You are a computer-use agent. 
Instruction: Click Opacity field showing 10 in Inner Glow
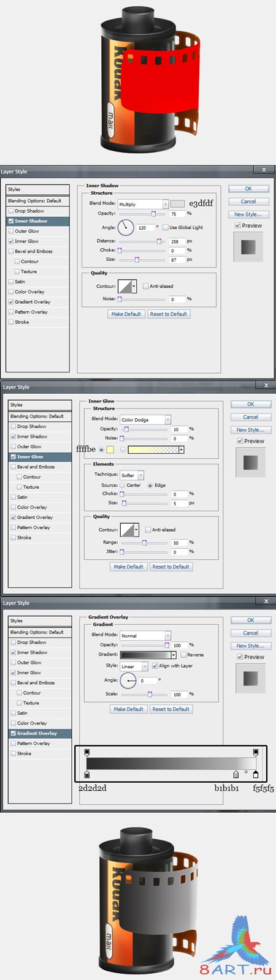(x=179, y=429)
